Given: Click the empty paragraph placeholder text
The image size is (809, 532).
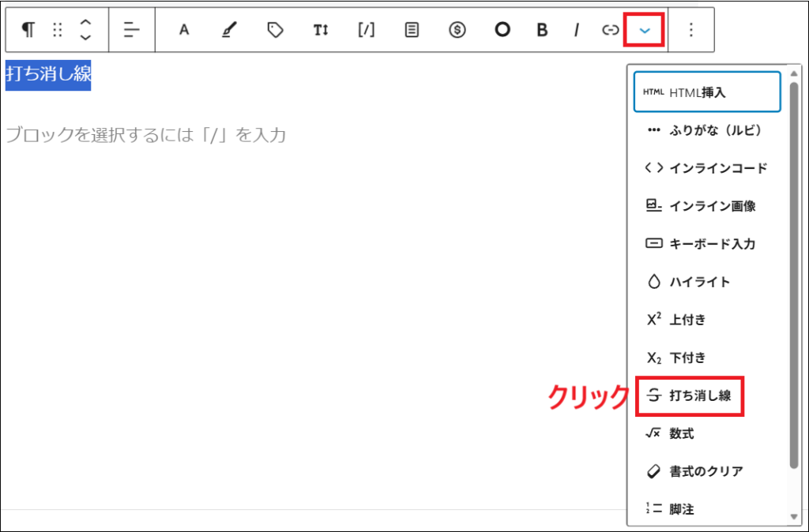Looking at the screenshot, I should click(146, 134).
